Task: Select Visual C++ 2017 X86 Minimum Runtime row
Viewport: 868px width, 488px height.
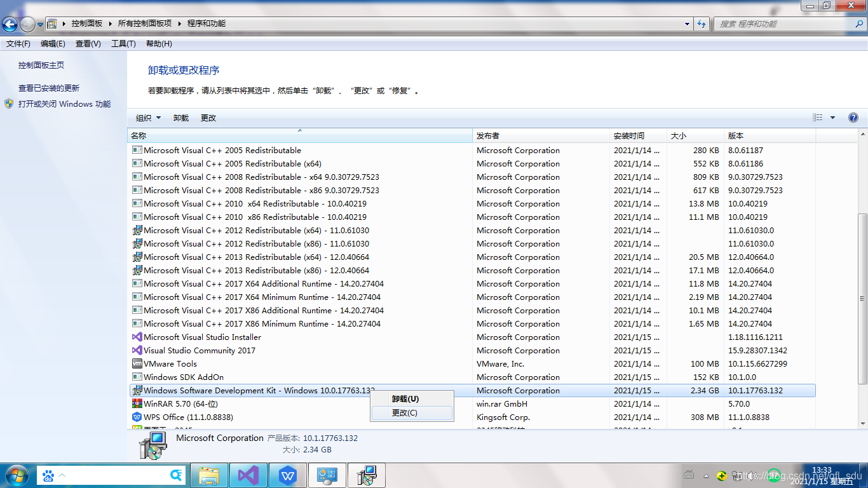Action: tap(472, 323)
